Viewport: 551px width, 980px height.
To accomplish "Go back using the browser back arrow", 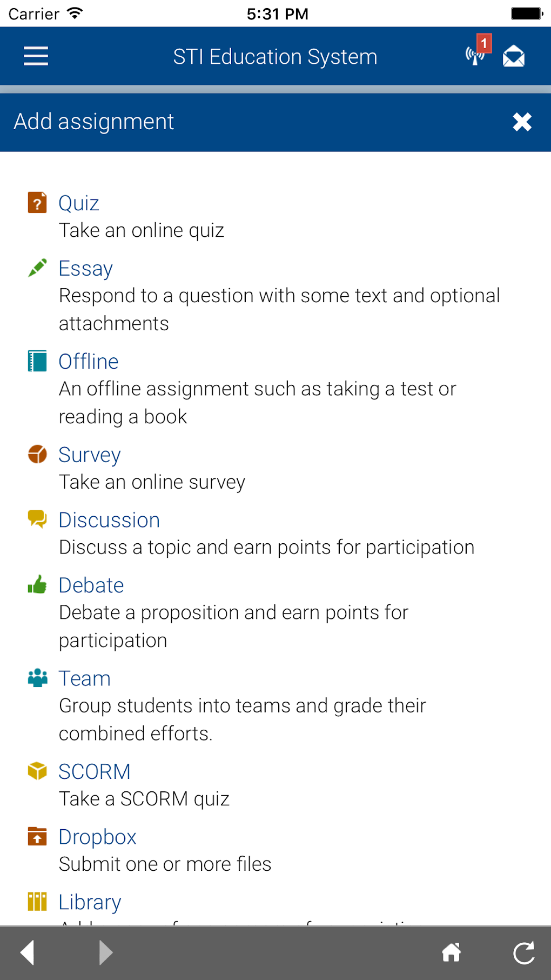I will click(28, 952).
